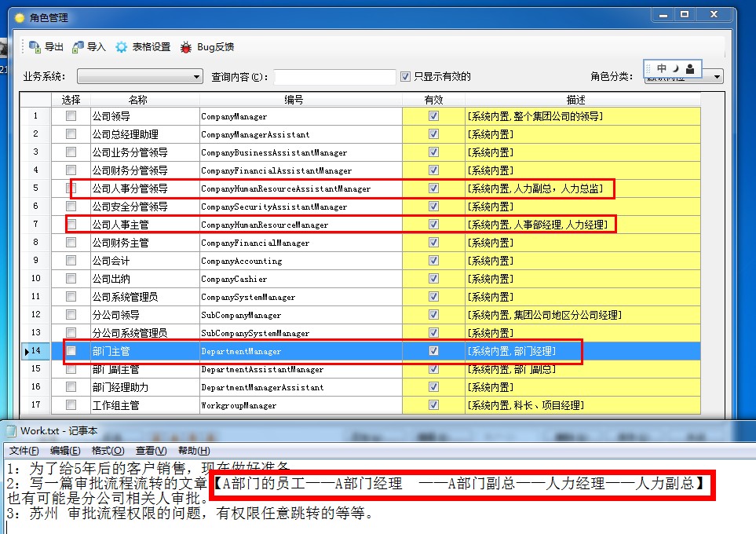Toggle 有效 checkbox for SubCompanyManager row
The width and height of the screenshot is (756, 534).
pyautogui.click(x=433, y=315)
